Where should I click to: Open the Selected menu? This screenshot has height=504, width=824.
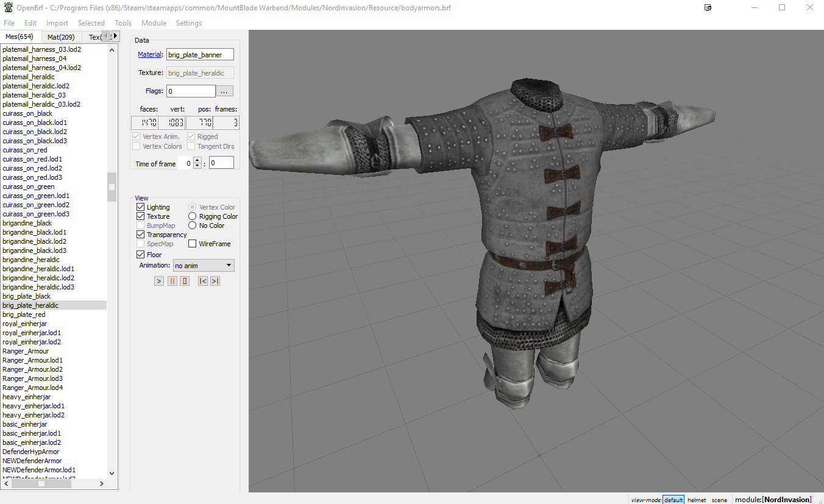(91, 23)
